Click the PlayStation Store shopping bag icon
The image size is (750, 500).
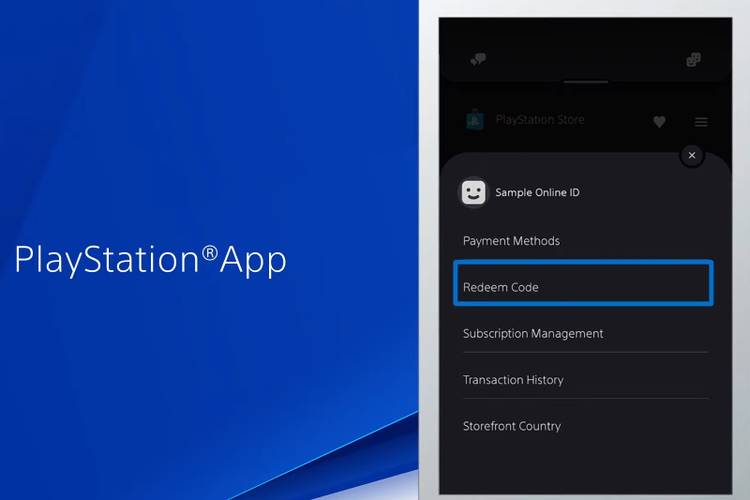click(475, 120)
